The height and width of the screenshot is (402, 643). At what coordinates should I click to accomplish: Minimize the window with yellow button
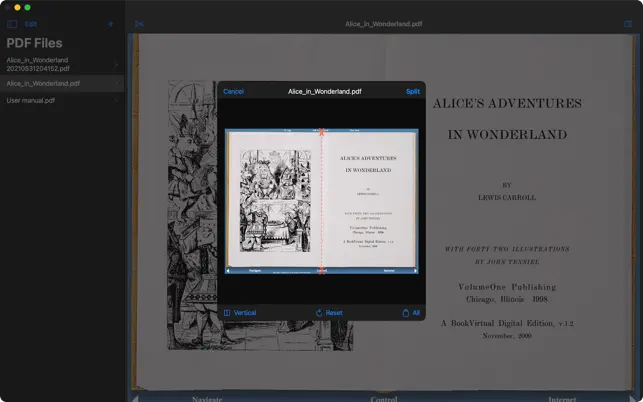pyautogui.click(x=17, y=7)
